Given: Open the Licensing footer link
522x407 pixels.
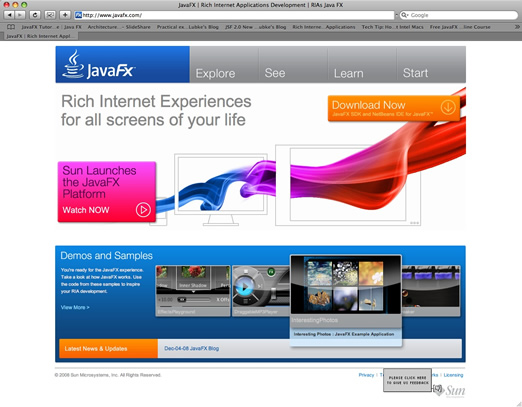Looking at the screenshot, I should (x=453, y=375).
